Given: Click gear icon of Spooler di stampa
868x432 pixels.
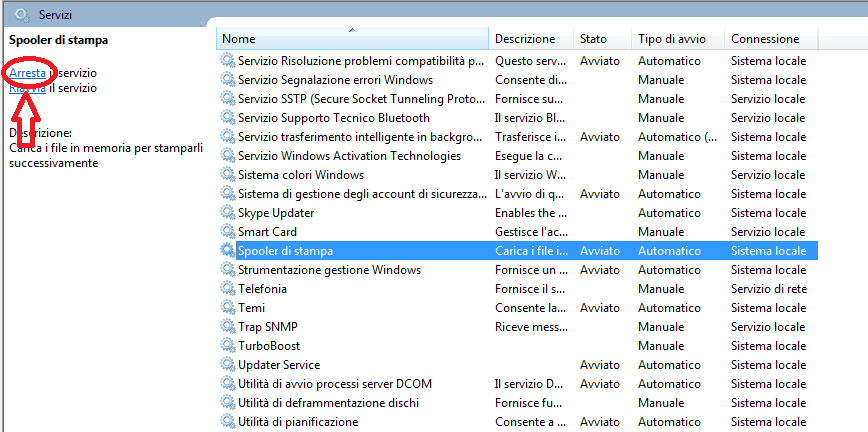Looking at the screenshot, I should 228,250.
